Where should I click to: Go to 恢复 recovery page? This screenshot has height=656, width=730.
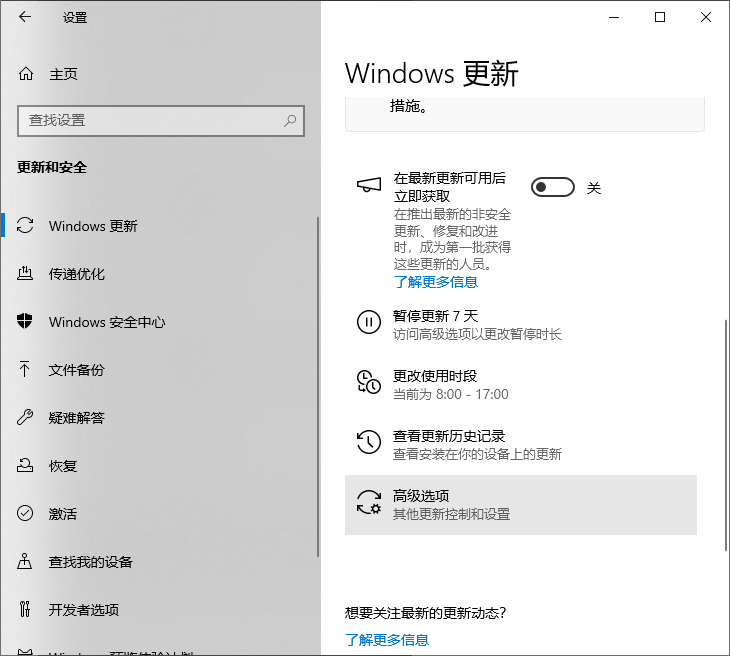coord(63,466)
